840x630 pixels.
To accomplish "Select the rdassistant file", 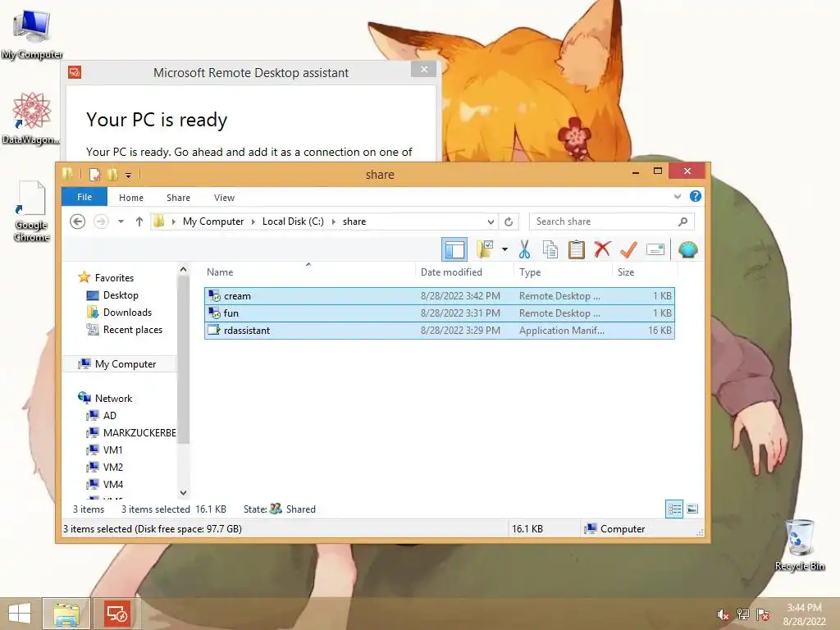I will coord(440,330).
